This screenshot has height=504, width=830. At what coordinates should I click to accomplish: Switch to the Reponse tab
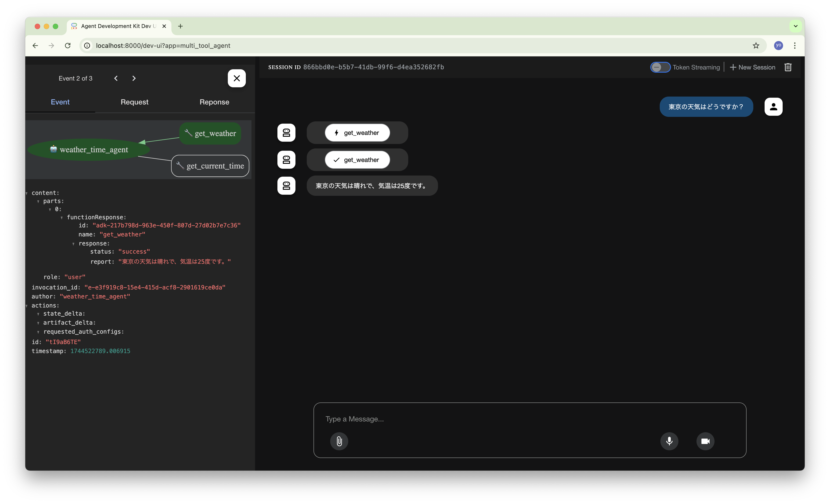[214, 102]
